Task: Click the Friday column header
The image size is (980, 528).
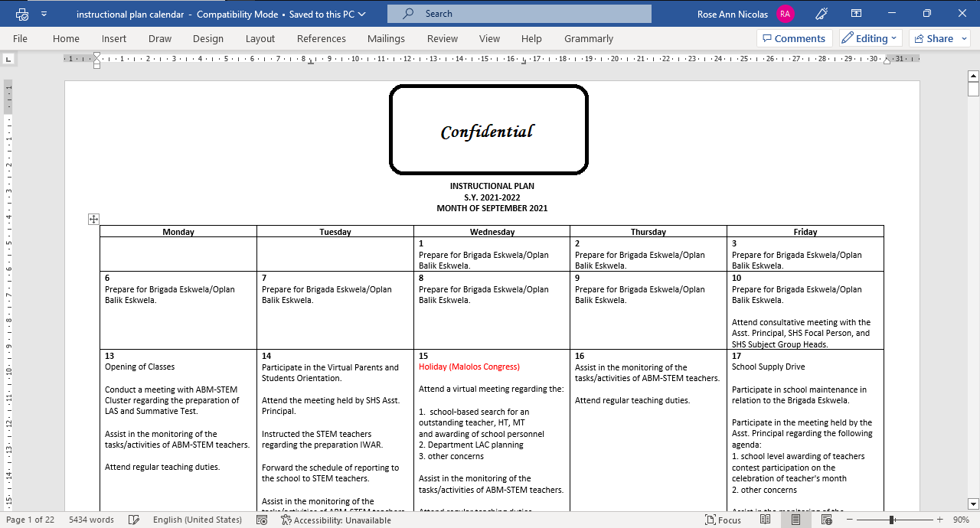Action: (805, 232)
